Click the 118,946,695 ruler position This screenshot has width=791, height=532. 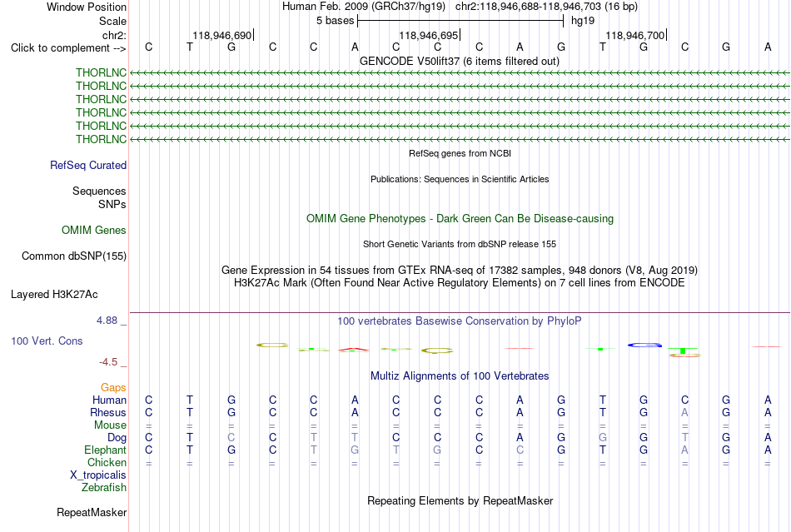click(x=428, y=35)
